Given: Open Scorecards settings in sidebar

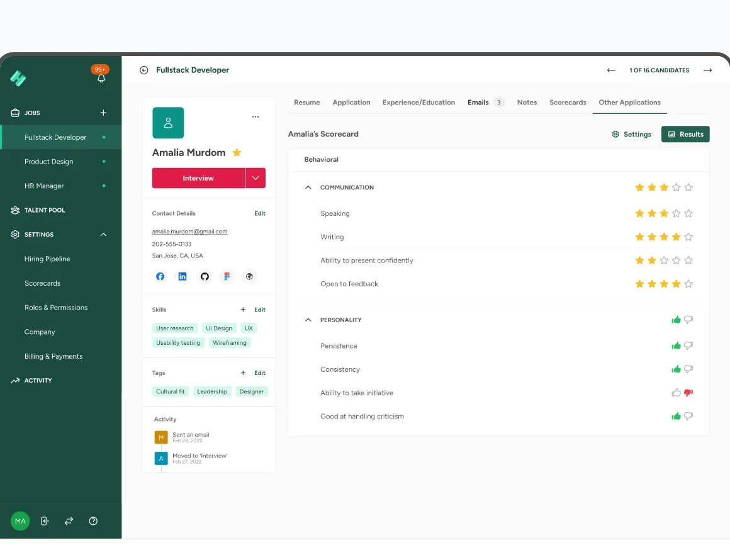Looking at the screenshot, I should point(42,283).
